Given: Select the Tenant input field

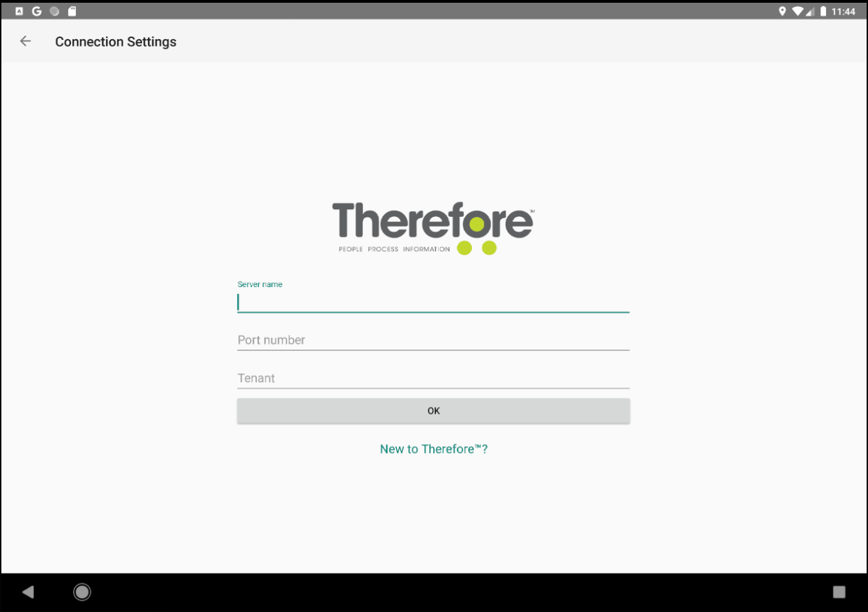Looking at the screenshot, I should (433, 378).
